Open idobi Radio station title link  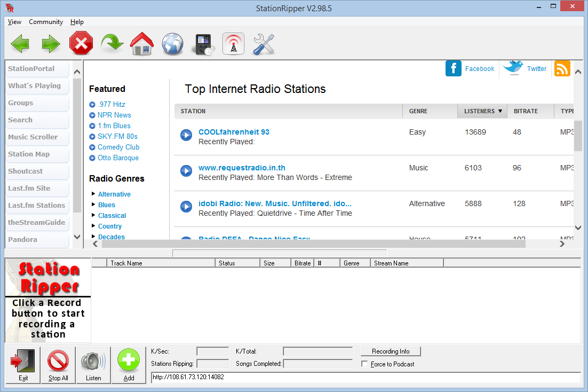(275, 203)
